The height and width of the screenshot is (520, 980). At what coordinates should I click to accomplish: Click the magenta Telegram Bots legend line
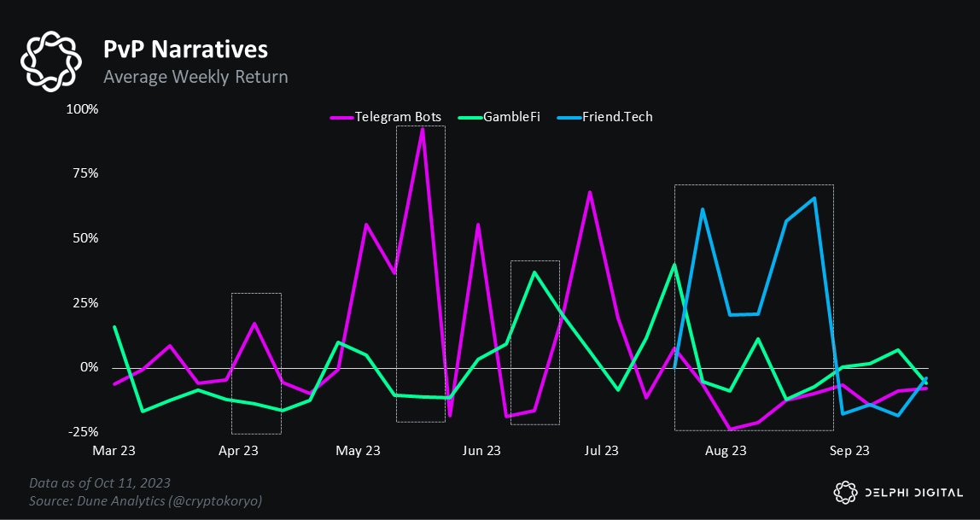pyautogui.click(x=341, y=117)
